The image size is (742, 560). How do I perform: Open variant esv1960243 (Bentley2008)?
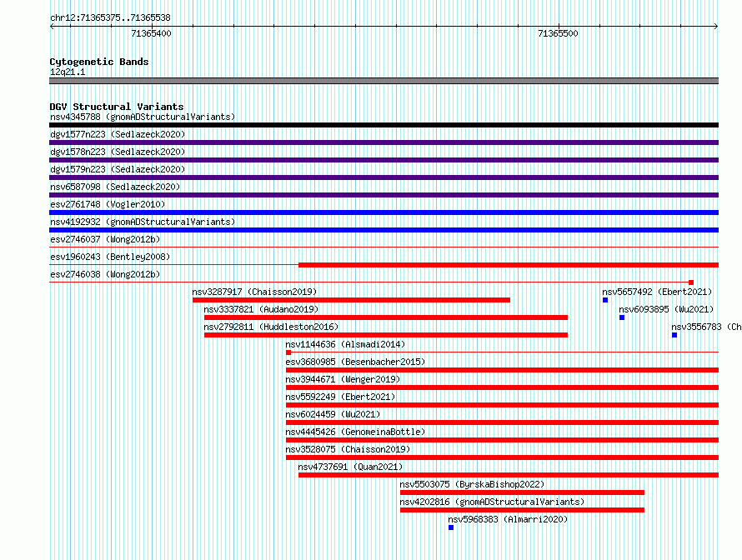click(x=110, y=257)
